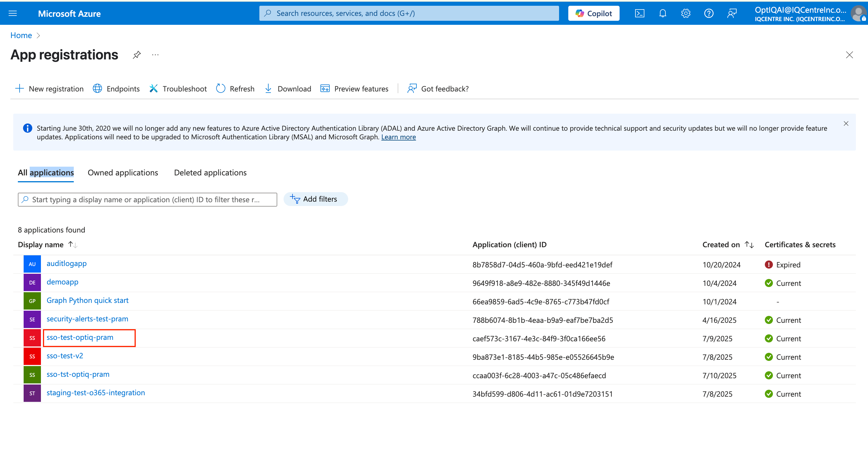
Task: Refresh the application list
Action: [235, 89]
